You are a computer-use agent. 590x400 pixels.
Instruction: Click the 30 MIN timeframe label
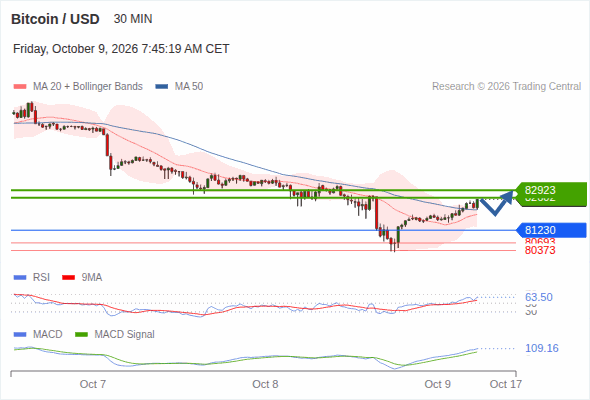coord(133,19)
